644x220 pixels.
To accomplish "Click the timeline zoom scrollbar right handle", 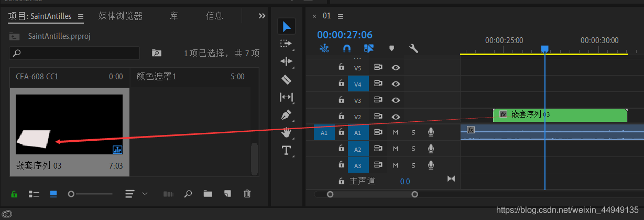I will 415,194.
